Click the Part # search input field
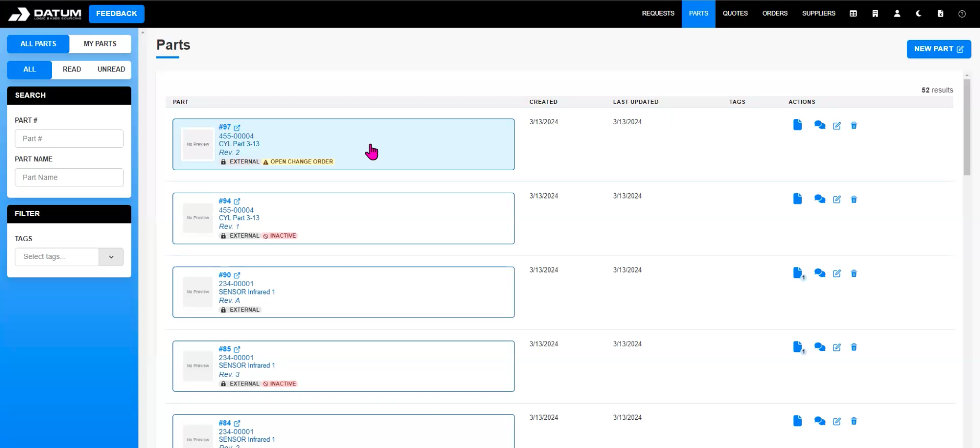 tap(69, 139)
